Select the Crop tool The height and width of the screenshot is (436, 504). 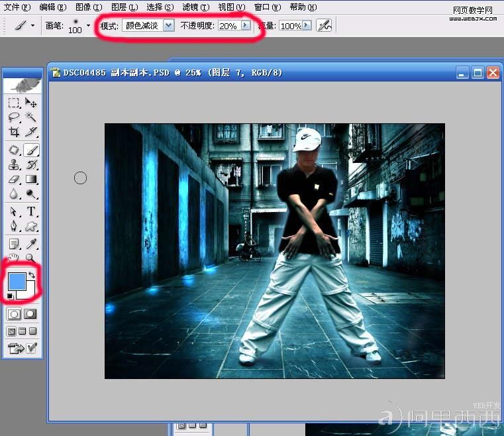pyautogui.click(x=14, y=132)
